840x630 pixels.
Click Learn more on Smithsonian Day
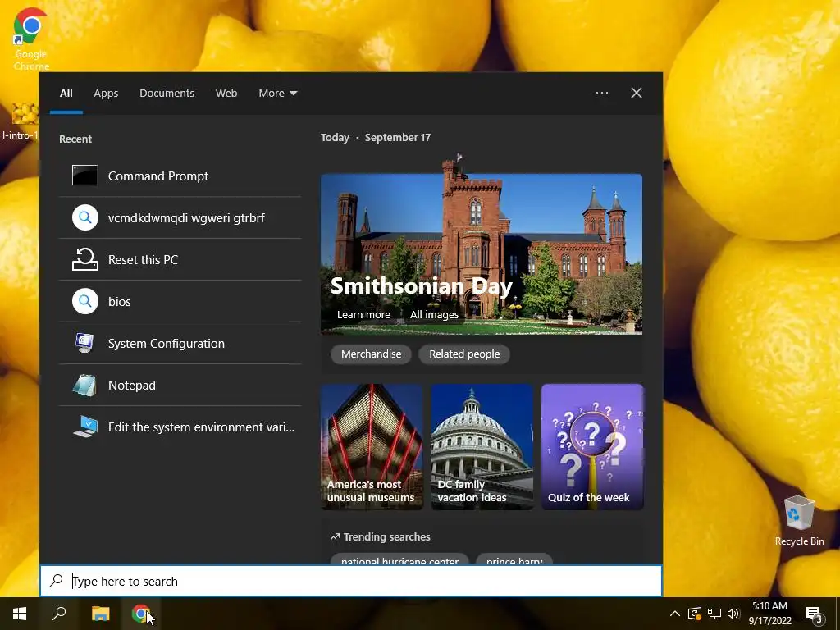pyautogui.click(x=363, y=314)
